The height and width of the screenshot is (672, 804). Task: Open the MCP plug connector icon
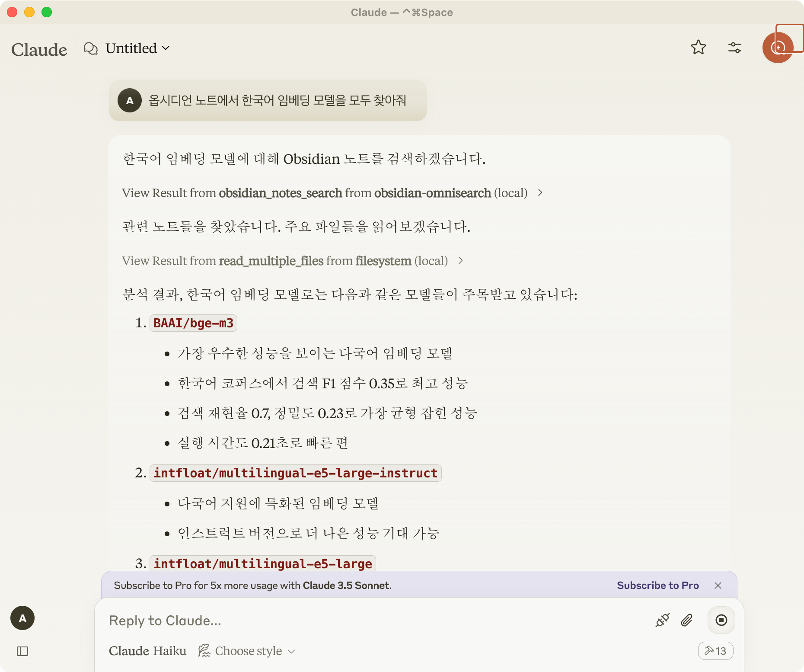(x=662, y=620)
